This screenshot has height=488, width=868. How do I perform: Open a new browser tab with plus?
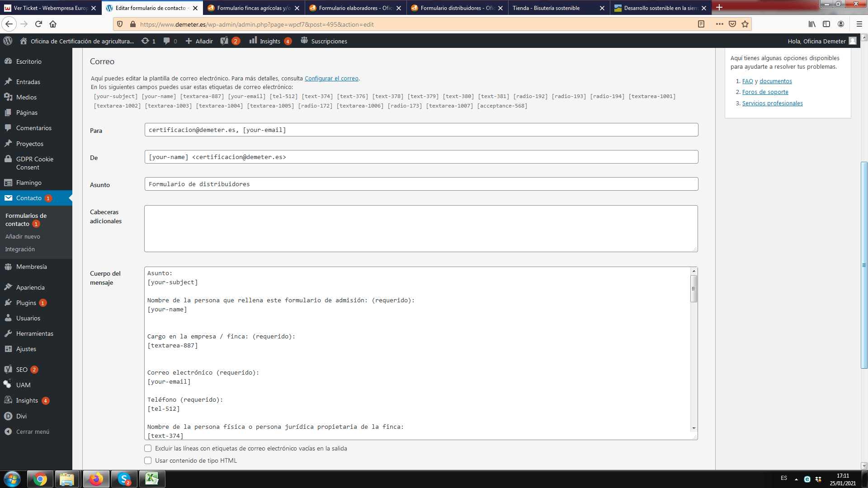(719, 8)
